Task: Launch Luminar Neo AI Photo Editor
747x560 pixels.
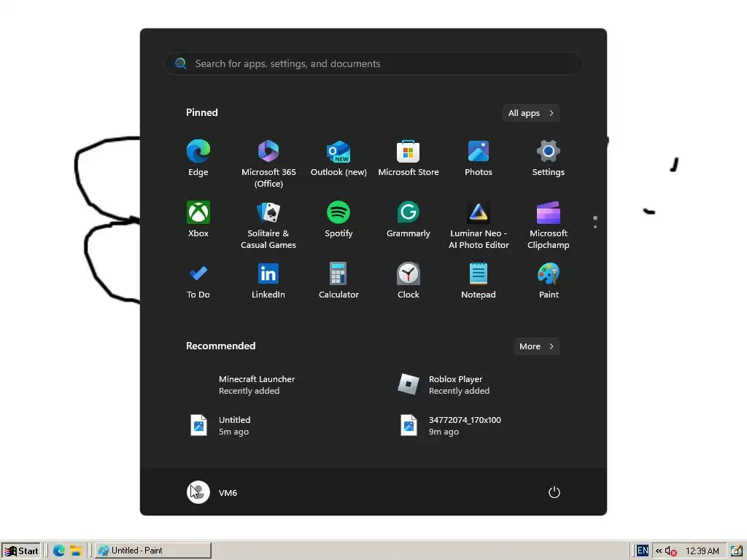Action: pyautogui.click(x=479, y=225)
